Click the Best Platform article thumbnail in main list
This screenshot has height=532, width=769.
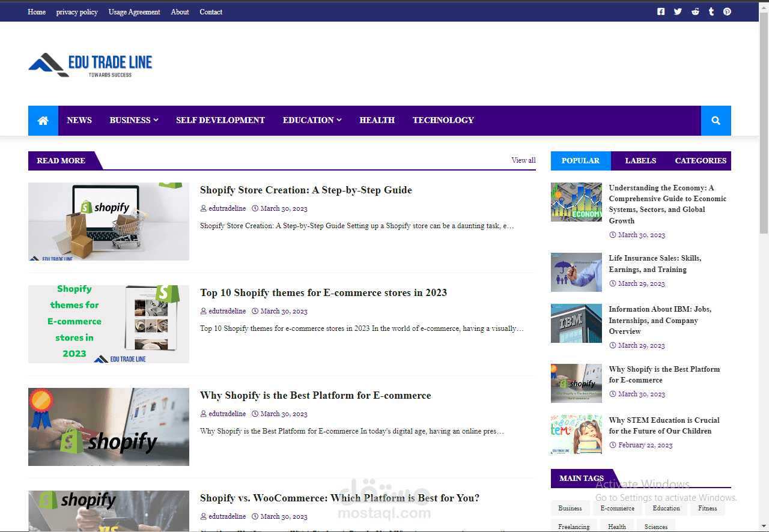click(109, 427)
